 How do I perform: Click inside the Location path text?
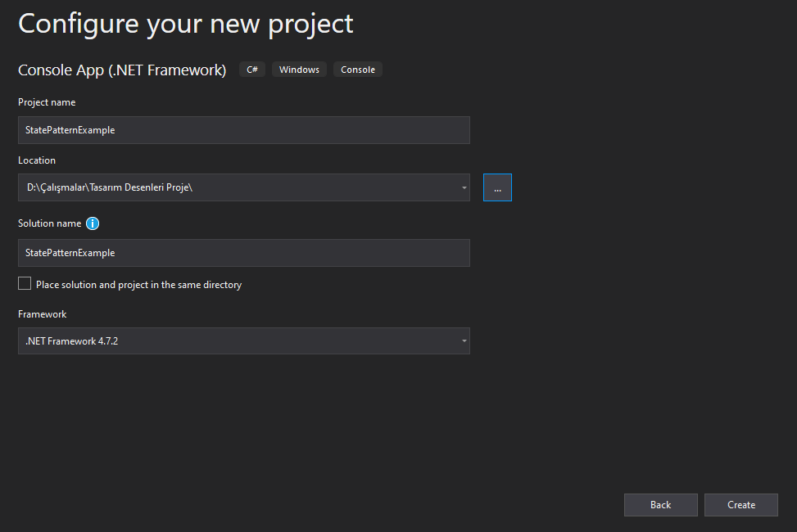pyautogui.click(x=110, y=187)
